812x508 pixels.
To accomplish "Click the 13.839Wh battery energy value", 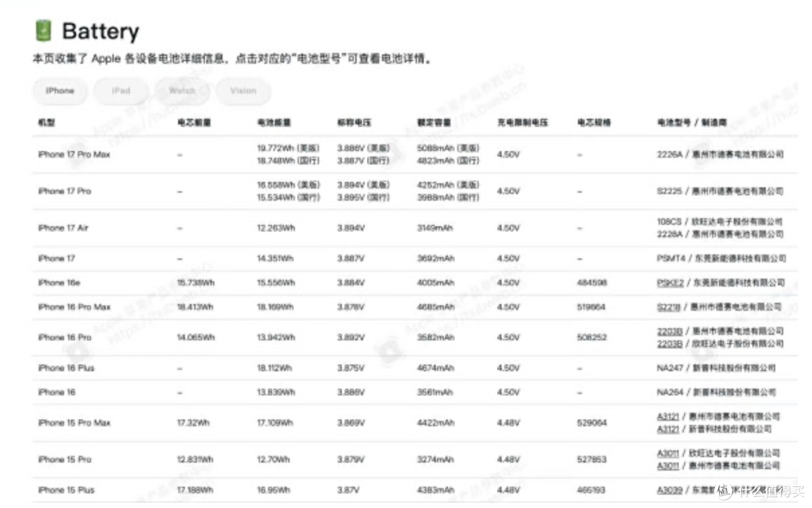I will tap(276, 392).
